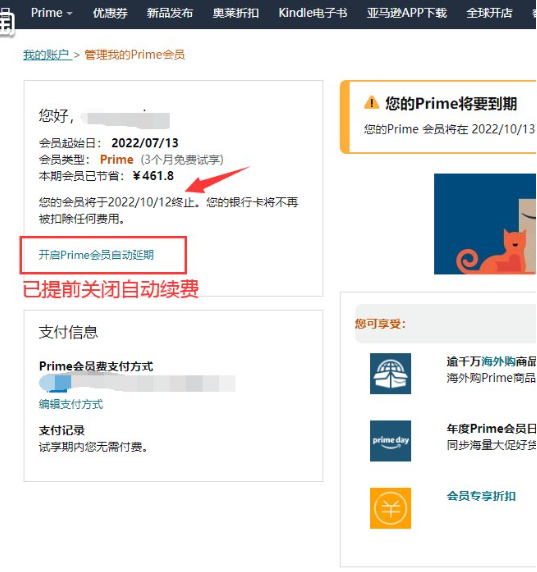Click 开启Prime会员自动延期 link

coord(96,255)
